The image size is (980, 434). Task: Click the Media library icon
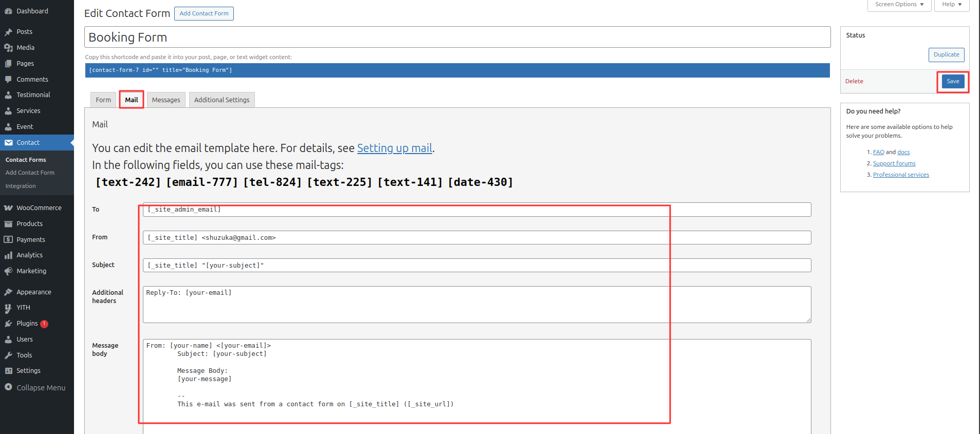[8, 48]
